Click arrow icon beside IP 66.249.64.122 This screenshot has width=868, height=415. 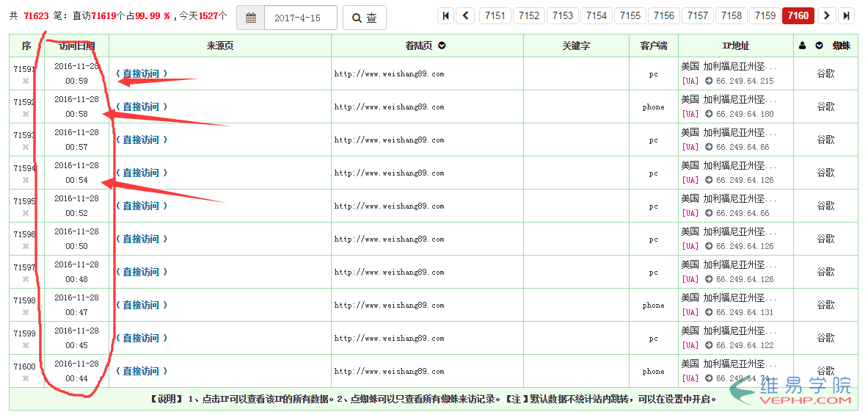click(709, 345)
